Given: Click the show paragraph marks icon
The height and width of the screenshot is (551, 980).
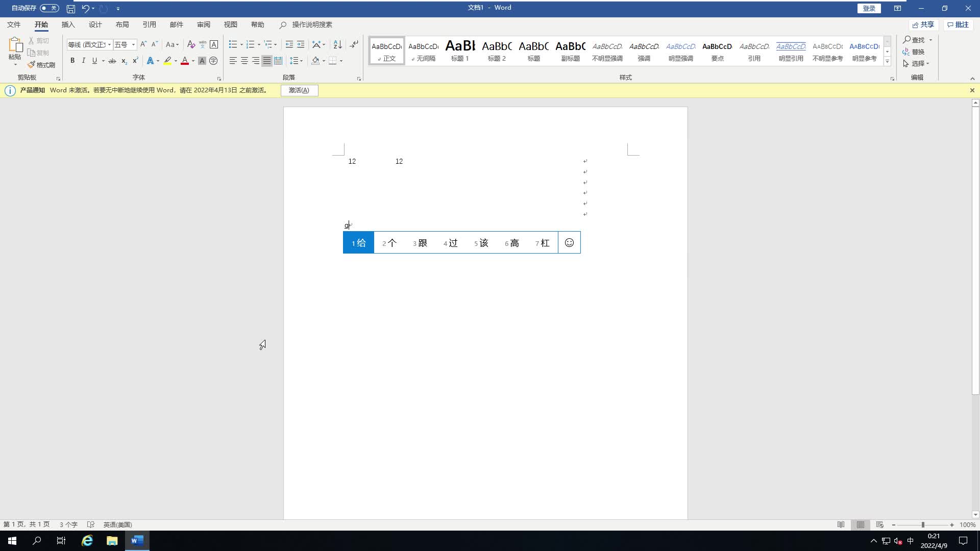Looking at the screenshot, I should tap(354, 44).
